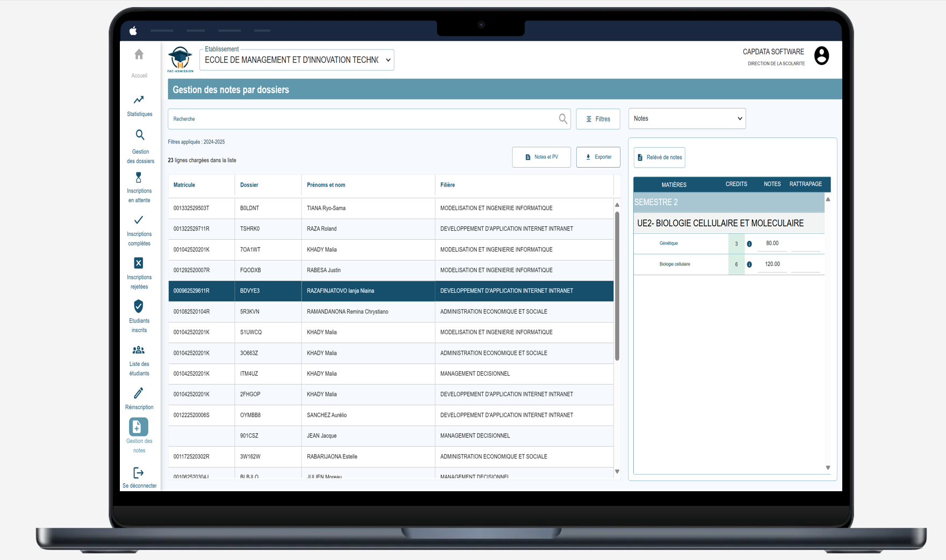The width and height of the screenshot is (946, 560).
Task: Open the Accueil home icon
Action: point(139,55)
